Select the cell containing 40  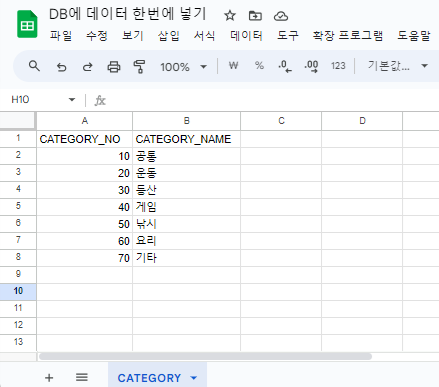(85, 207)
